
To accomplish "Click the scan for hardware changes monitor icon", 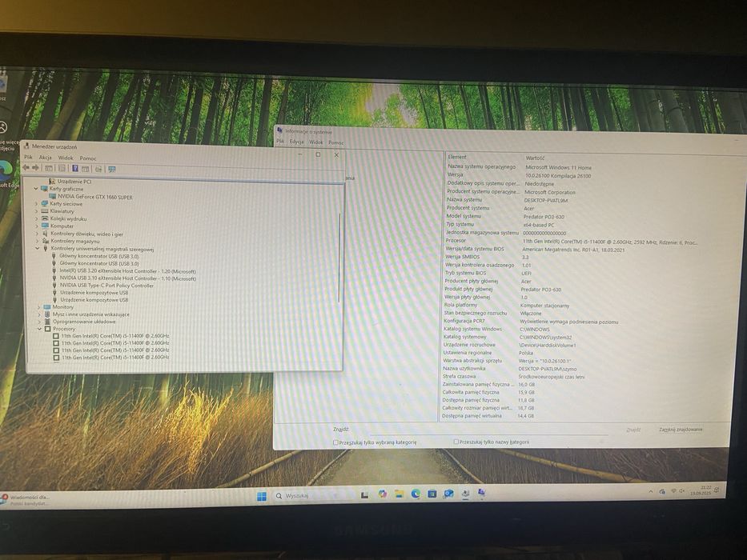I will (112, 169).
